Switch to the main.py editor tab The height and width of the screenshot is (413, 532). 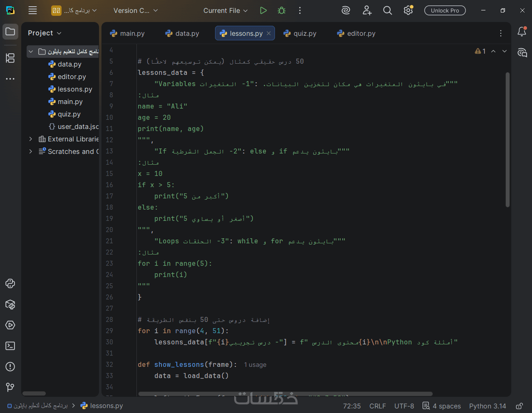[127, 33]
